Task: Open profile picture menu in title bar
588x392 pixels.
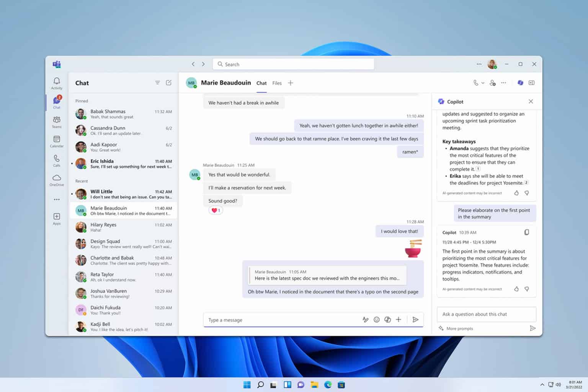Action: click(492, 64)
